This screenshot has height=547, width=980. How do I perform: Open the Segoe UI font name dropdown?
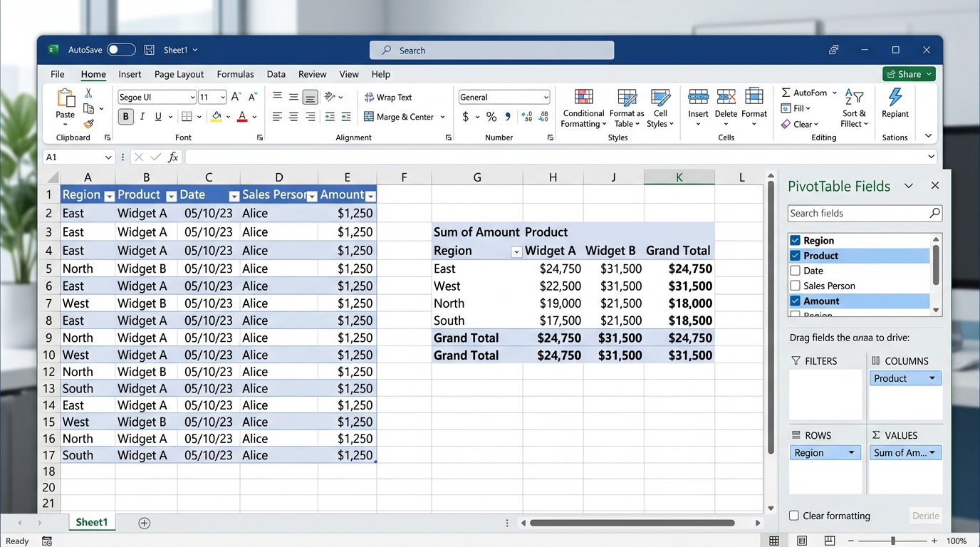pos(192,98)
